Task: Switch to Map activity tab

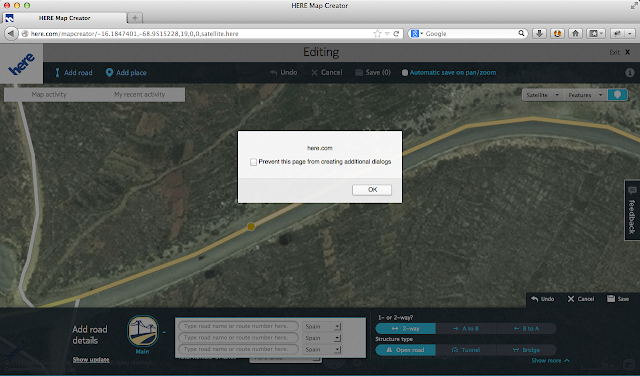Action: (49, 94)
